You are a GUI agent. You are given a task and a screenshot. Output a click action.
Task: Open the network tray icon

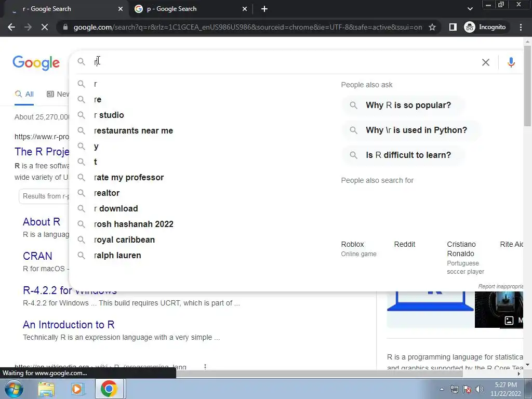click(454, 390)
